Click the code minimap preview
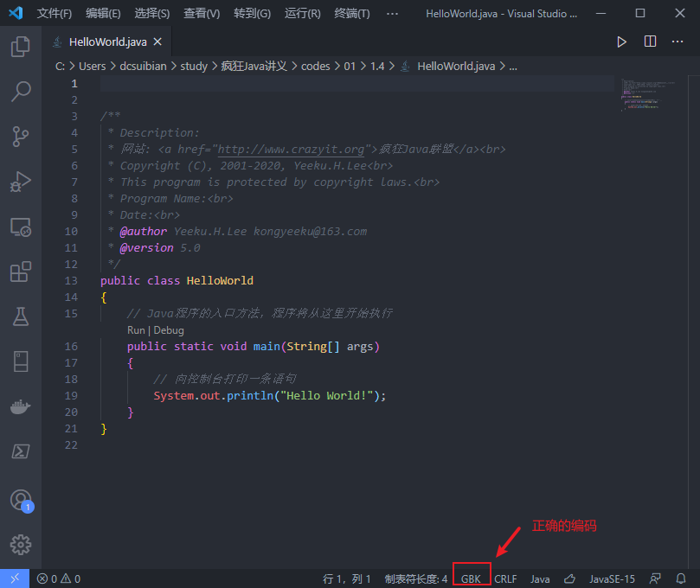Viewport: 700px width, 588px height. (x=647, y=95)
